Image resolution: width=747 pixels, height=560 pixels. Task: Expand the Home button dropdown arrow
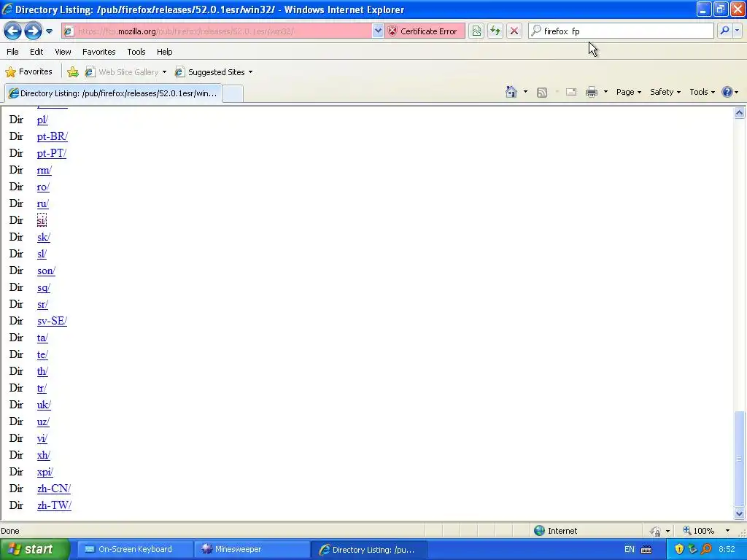point(525,92)
